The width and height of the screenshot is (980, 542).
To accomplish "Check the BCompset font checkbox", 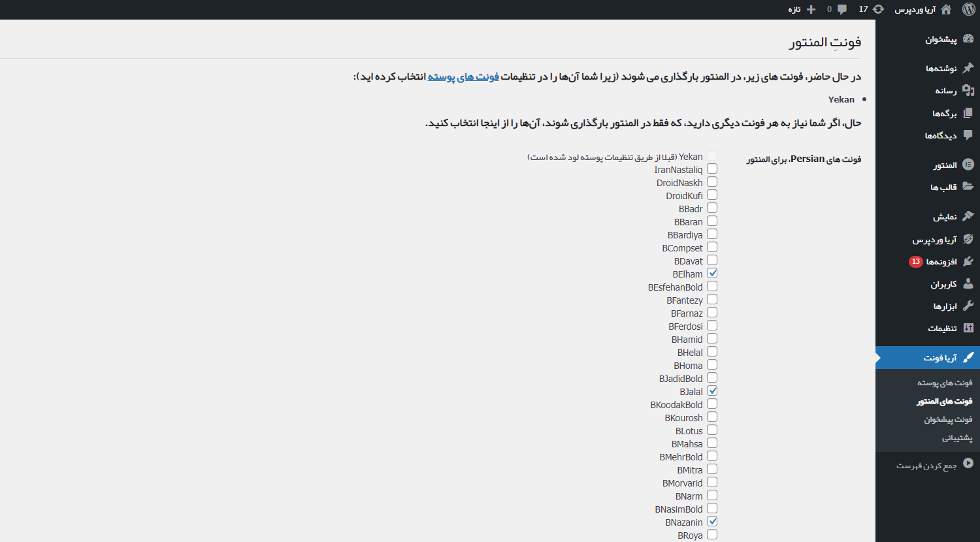I will 712,247.
